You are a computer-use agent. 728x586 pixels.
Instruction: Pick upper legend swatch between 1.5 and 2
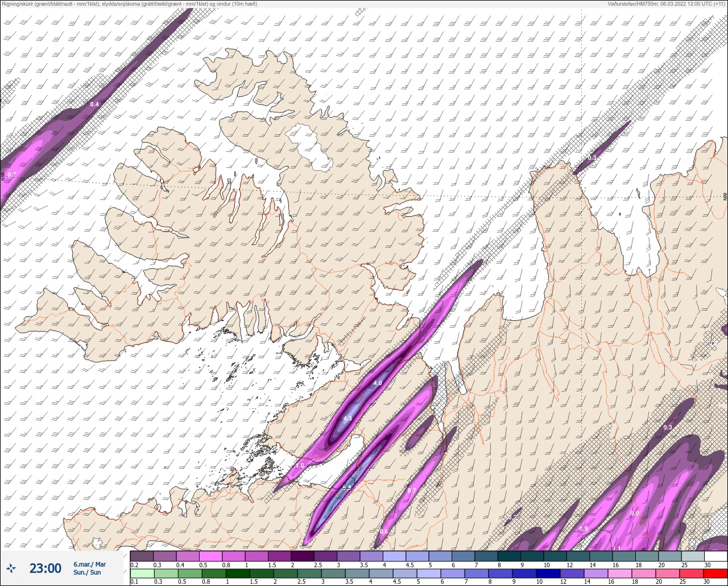279,556
